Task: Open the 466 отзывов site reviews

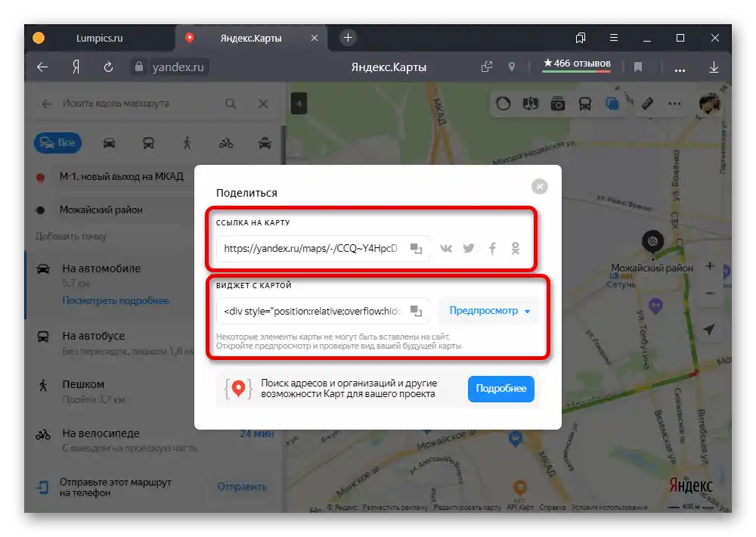Action: [577, 64]
